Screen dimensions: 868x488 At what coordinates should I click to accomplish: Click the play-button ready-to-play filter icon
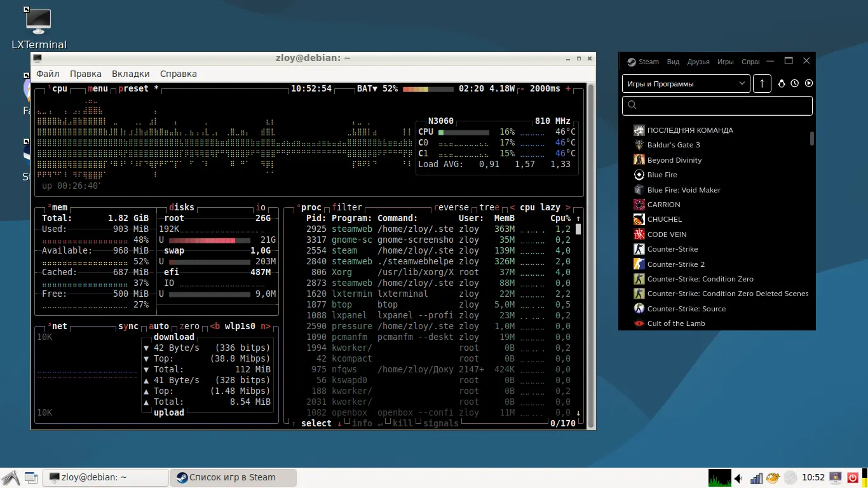pos(809,83)
